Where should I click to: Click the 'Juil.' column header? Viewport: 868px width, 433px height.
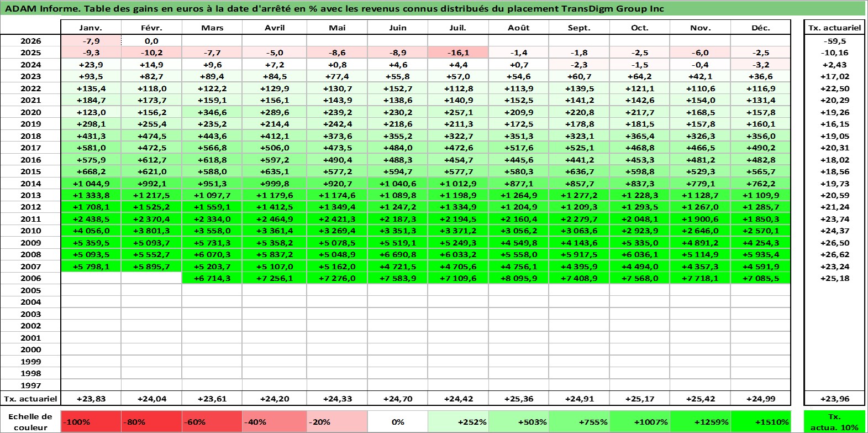[x=458, y=28]
